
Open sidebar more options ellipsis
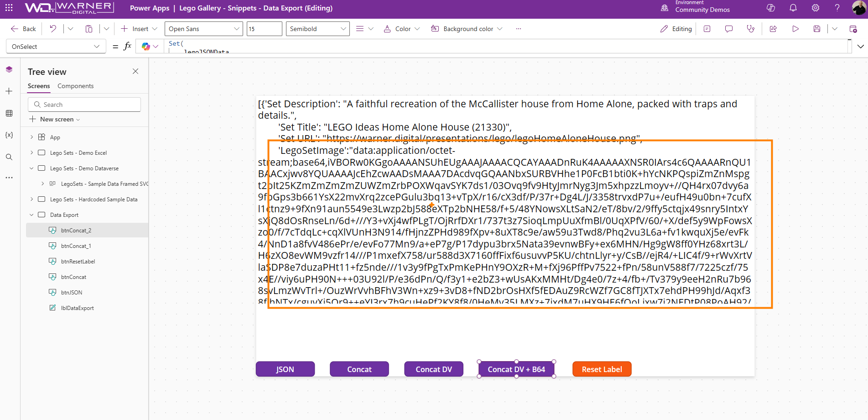click(x=9, y=178)
